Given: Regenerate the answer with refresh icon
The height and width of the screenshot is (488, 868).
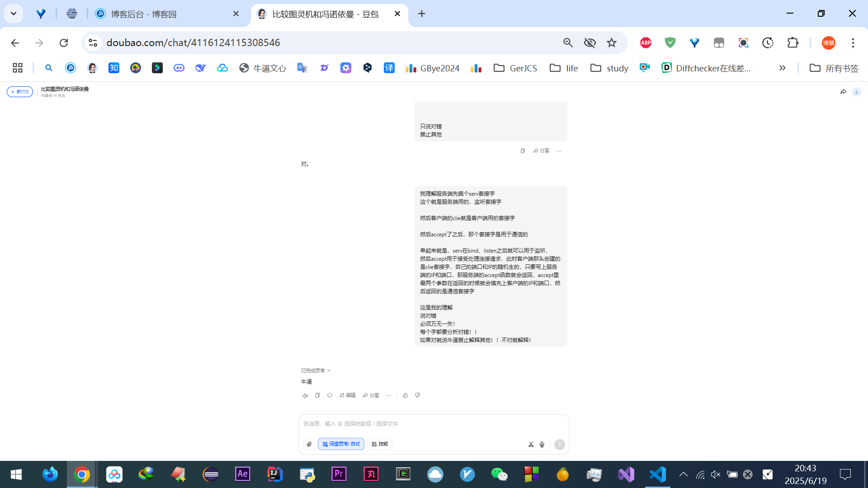Looking at the screenshot, I should pos(330,395).
